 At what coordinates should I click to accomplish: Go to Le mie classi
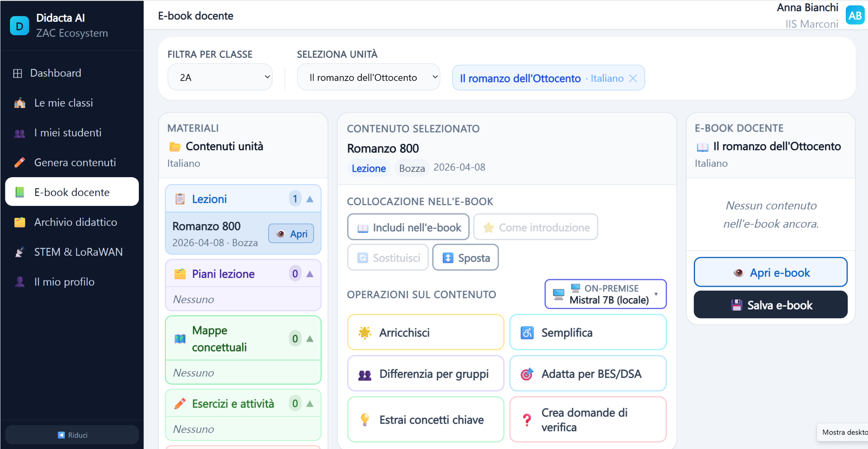[x=72, y=103]
